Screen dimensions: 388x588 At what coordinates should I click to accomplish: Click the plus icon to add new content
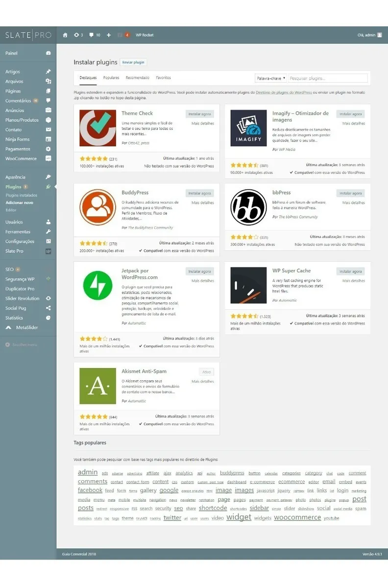[109, 35]
